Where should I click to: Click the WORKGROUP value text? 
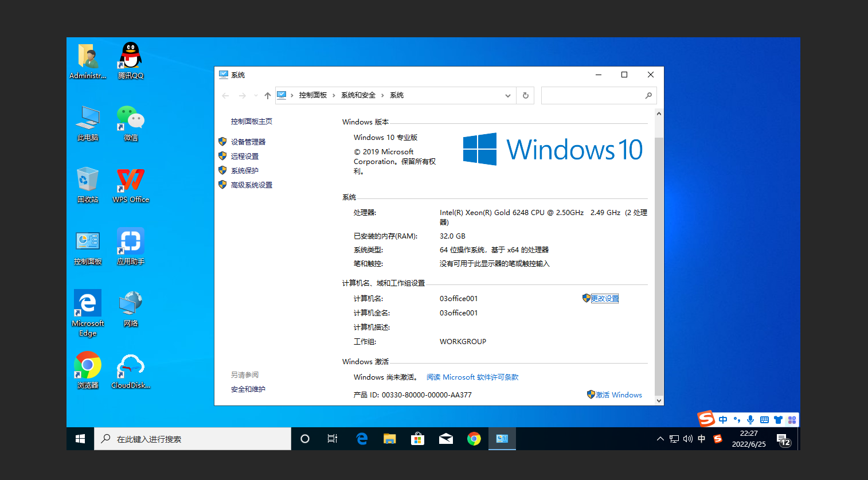tap(463, 342)
